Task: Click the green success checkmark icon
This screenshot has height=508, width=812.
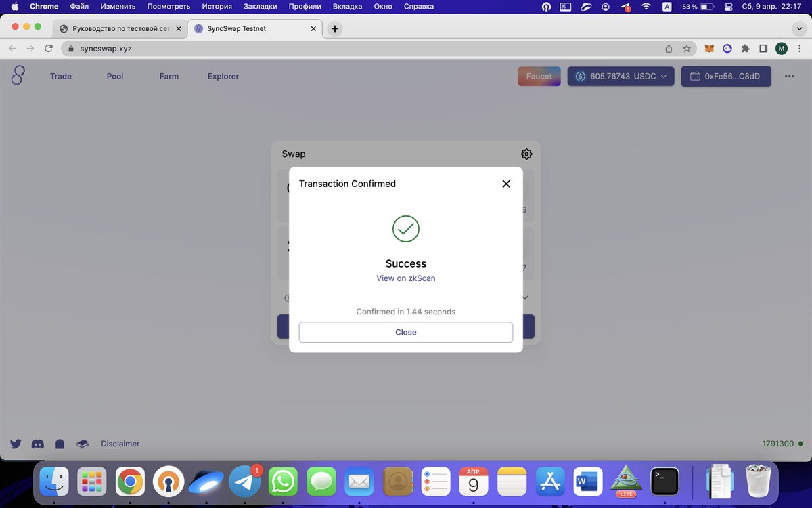Action: pyautogui.click(x=406, y=229)
